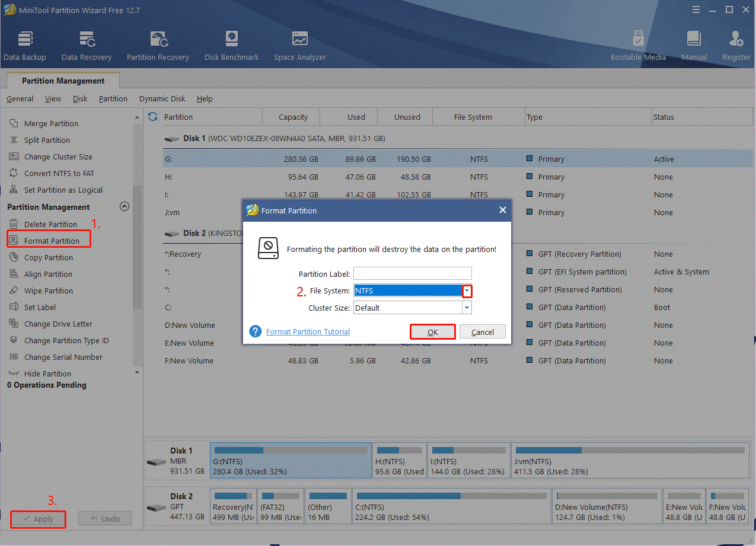Select Recovery block in Disk 2 map
Screen dimensions: 756x546
[x=234, y=506]
